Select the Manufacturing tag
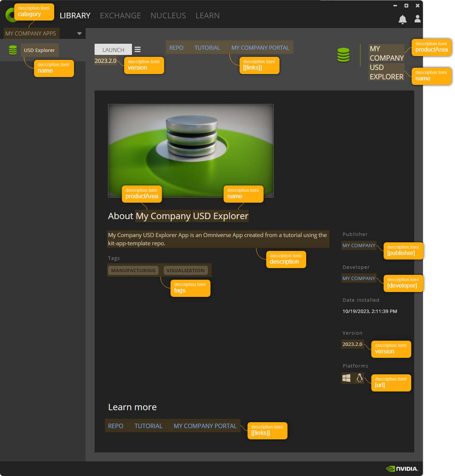The image size is (455, 476). coord(133,270)
